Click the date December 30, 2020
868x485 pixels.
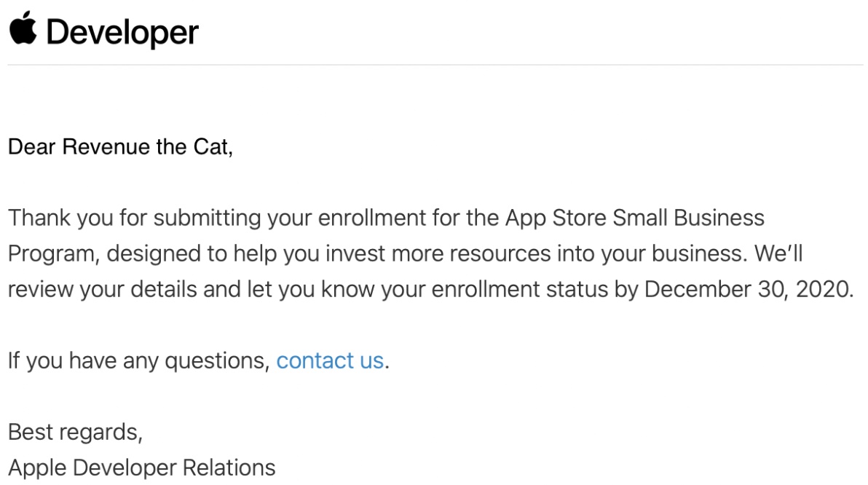point(749,290)
